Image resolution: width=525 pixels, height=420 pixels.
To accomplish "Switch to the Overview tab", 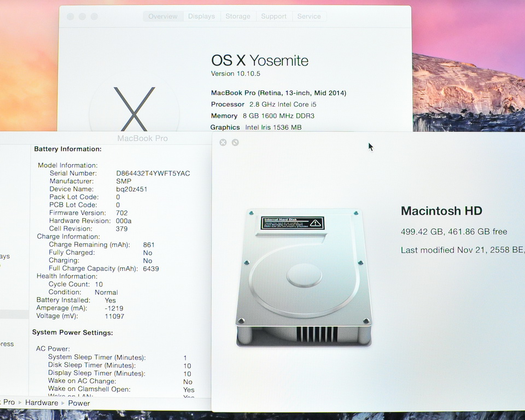I will (163, 16).
